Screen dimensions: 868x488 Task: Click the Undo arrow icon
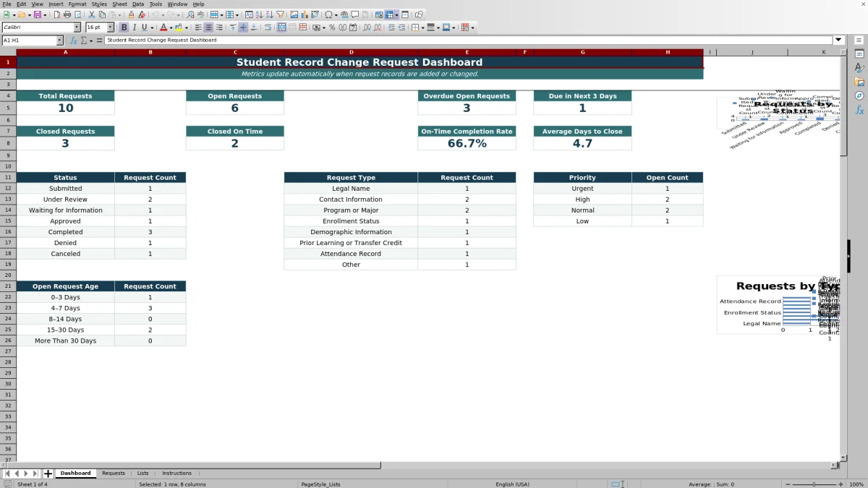[x=155, y=14]
